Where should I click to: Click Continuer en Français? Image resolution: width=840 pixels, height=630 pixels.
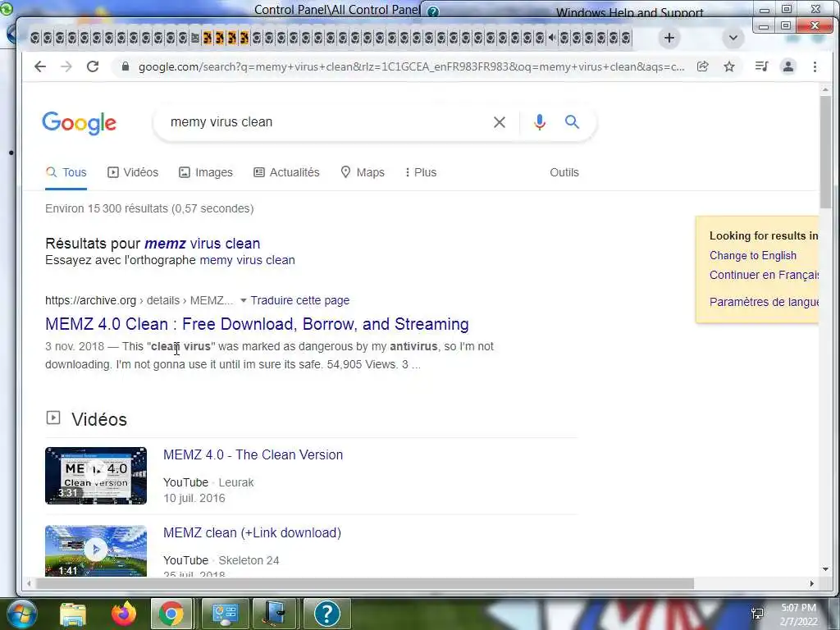pos(764,275)
